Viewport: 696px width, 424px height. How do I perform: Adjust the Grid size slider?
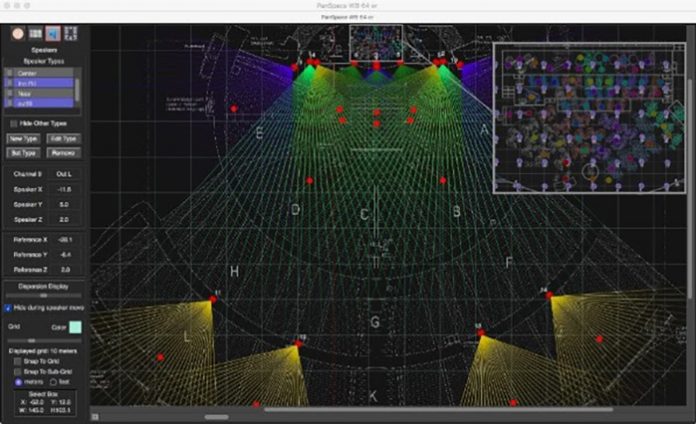click(44, 341)
